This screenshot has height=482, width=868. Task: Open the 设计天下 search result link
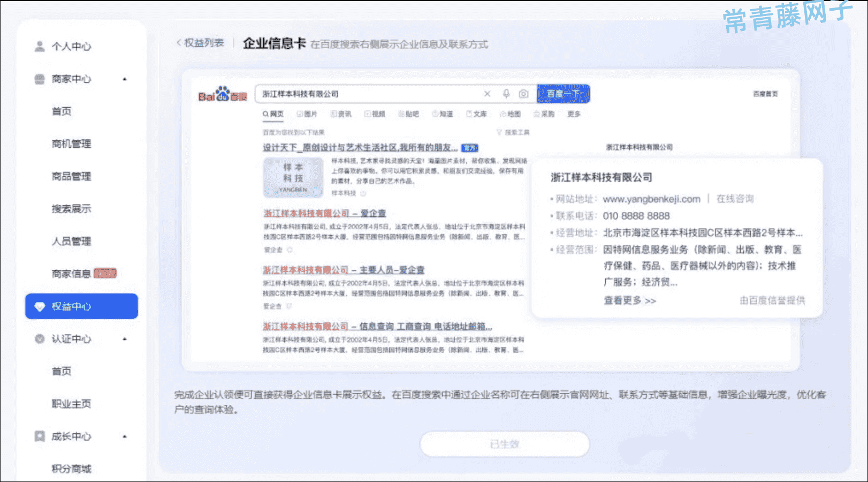360,147
